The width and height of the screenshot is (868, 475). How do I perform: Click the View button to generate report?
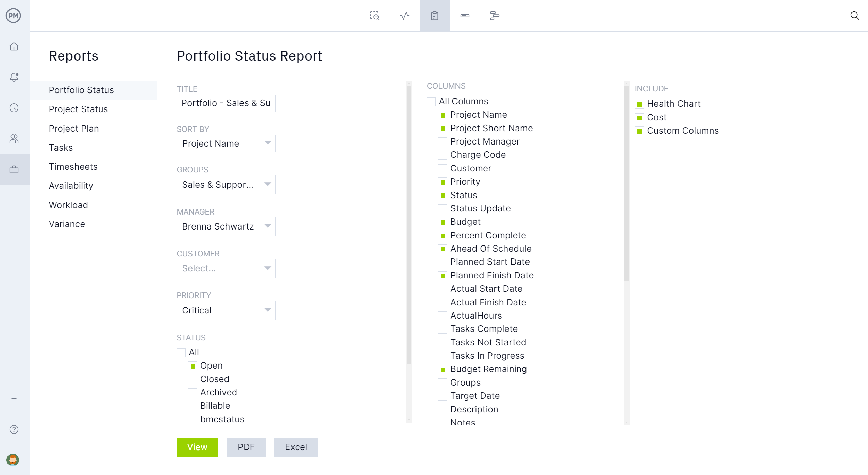click(x=197, y=447)
